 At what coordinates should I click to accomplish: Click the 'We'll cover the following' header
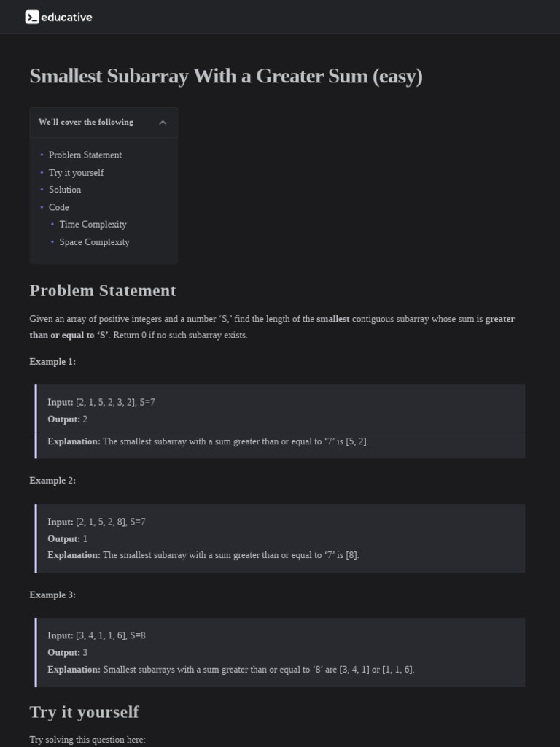click(x=86, y=122)
